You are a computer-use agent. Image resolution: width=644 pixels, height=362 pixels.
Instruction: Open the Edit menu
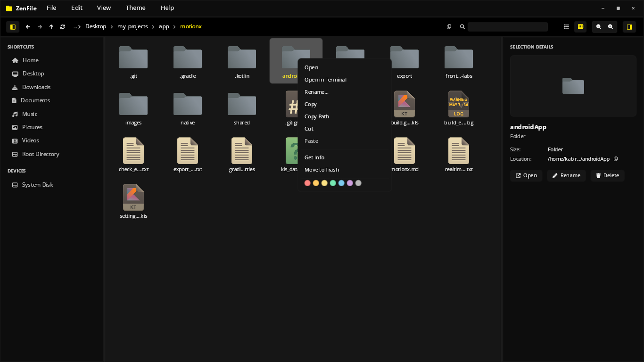pos(77,8)
